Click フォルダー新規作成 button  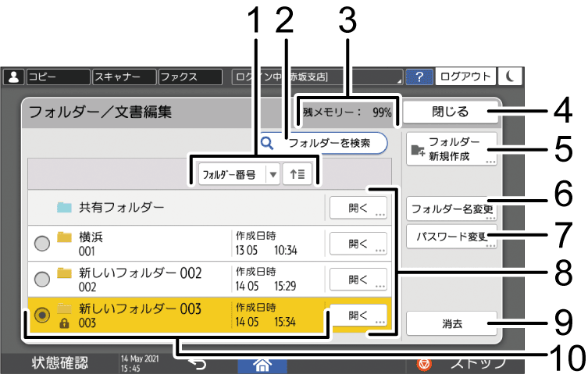pos(451,149)
